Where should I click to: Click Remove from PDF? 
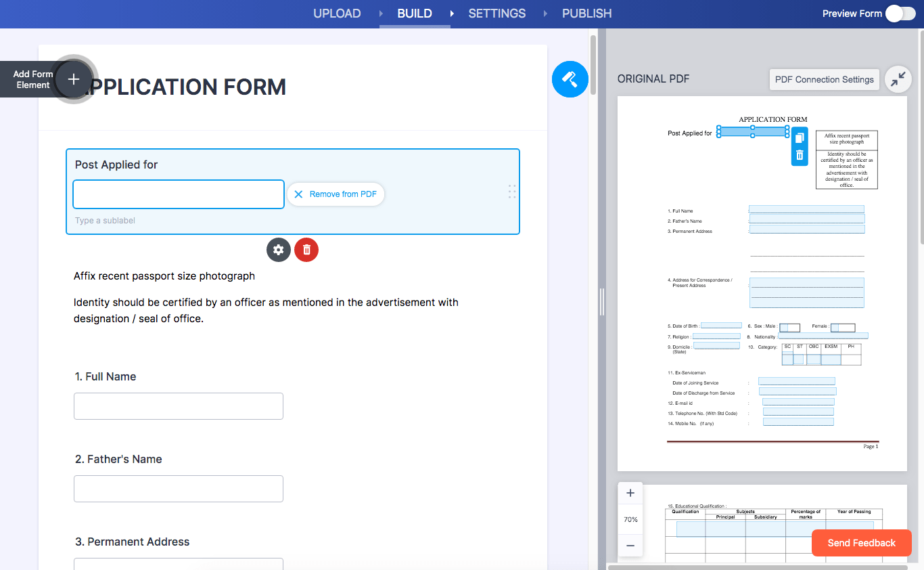[336, 194]
